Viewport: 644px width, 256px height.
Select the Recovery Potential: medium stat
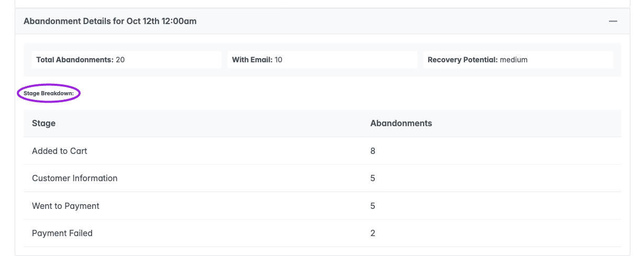coord(518,60)
